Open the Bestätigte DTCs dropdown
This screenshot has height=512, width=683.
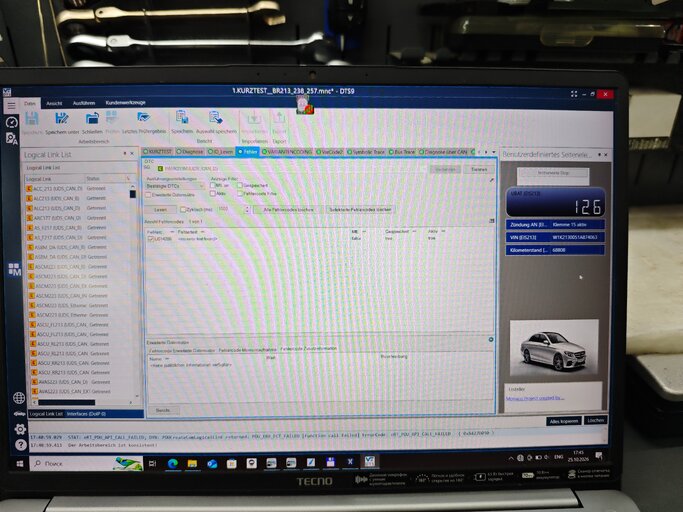175,186
